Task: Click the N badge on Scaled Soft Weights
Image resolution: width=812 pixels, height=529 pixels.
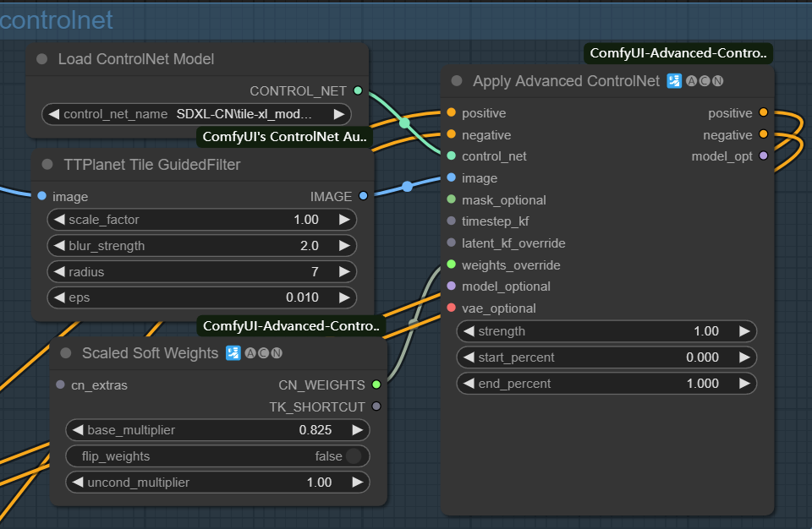Action: [x=277, y=353]
